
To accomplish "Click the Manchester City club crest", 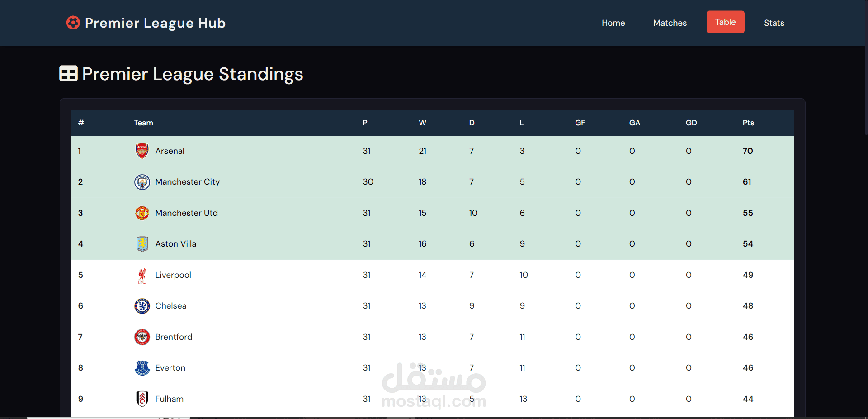I will point(142,182).
